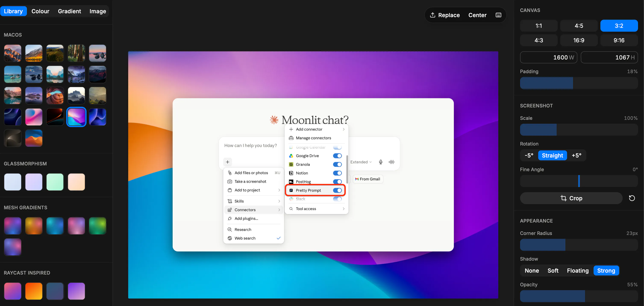
Task: Select the 4:3 canvas ratio
Action: pyautogui.click(x=538, y=40)
